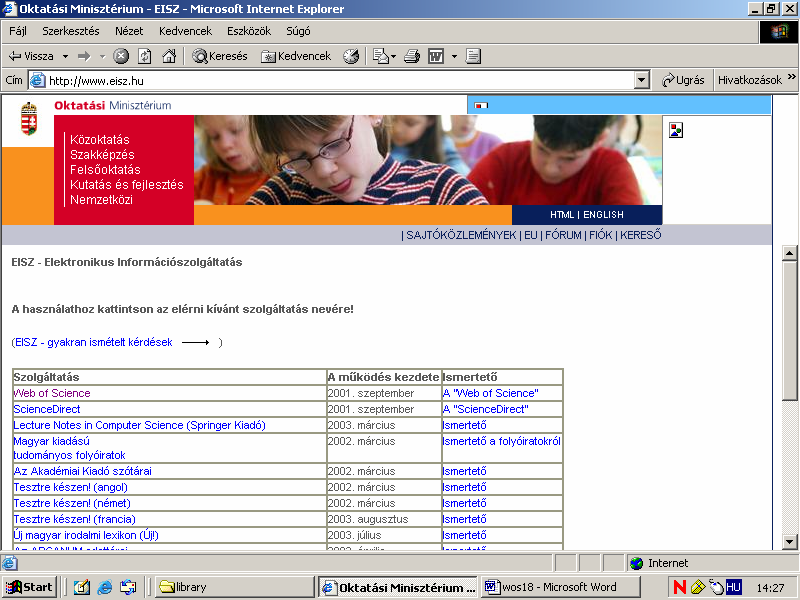This screenshot has height=600, width=800.
Task: Open EISZ gyakran ismételt kérdések link
Action: pos(94,342)
